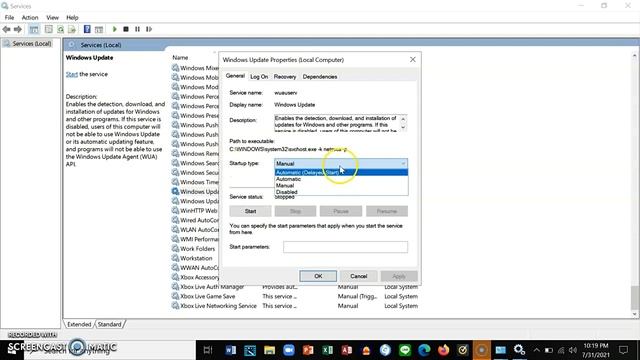Open the taskbar clock showing 10:19 PM

[x=596, y=350]
